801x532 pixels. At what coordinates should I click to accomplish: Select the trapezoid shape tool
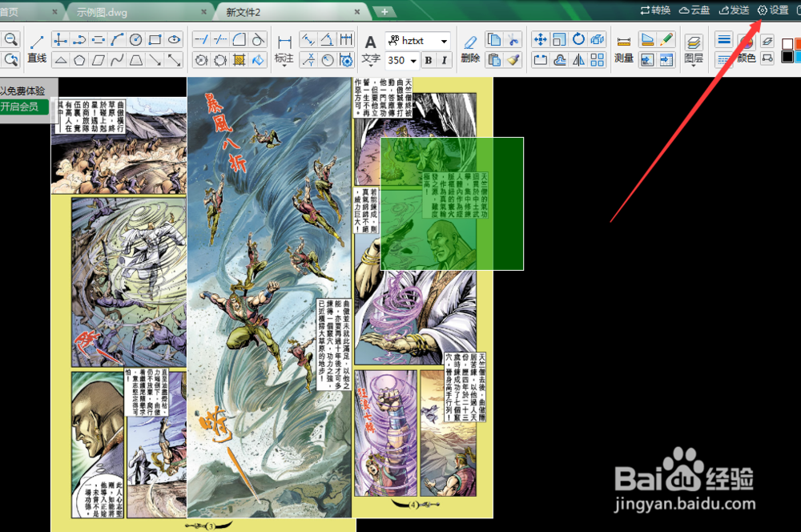(136, 60)
